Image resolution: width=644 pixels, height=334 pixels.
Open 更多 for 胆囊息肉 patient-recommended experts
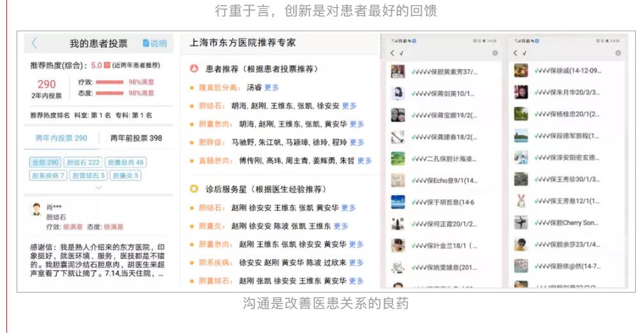point(357,124)
